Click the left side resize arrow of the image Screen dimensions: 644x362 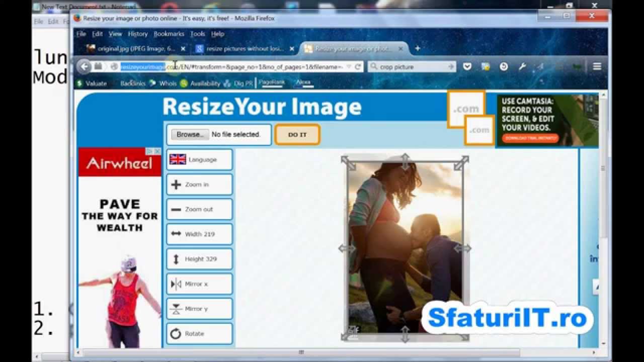point(346,248)
